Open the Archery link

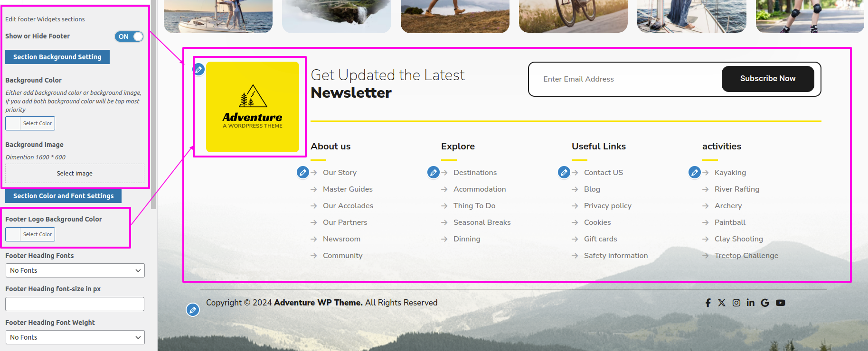(x=728, y=206)
